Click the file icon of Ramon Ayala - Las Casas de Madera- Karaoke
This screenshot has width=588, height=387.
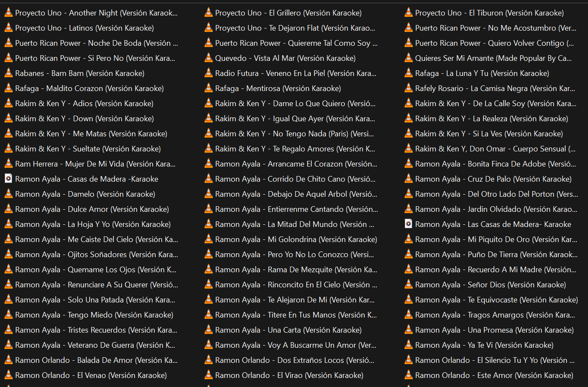coord(408,224)
